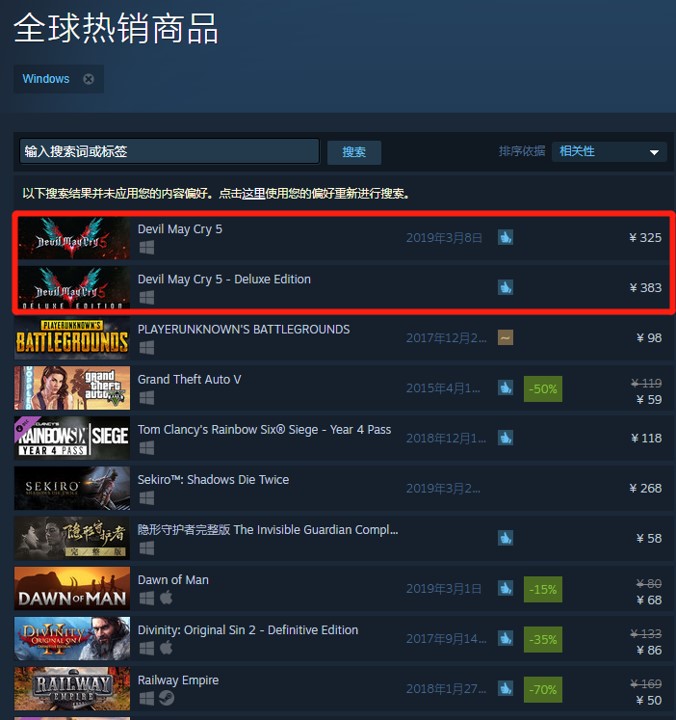Focus the search term or tag input field
The height and width of the screenshot is (720, 676).
click(169, 151)
